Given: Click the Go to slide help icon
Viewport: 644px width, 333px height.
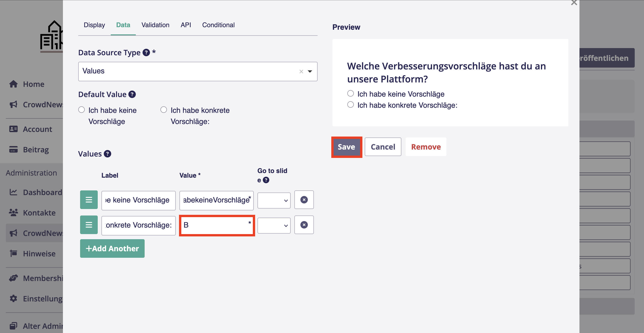Looking at the screenshot, I should click(266, 180).
